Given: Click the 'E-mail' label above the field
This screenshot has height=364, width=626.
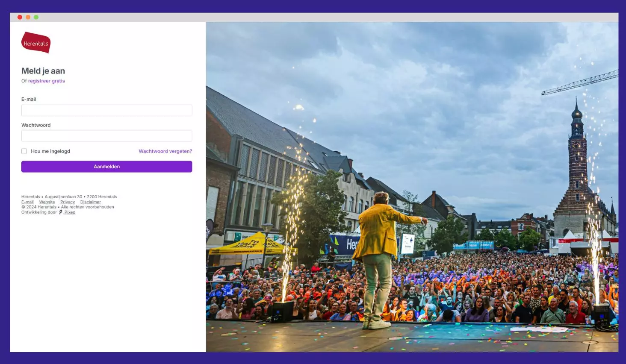Looking at the screenshot, I should pos(29,100).
